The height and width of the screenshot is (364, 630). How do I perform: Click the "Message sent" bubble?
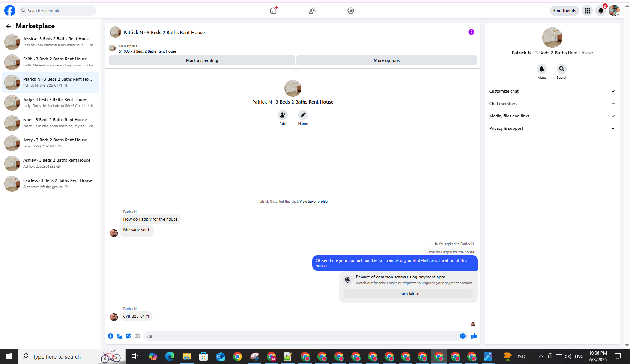point(137,230)
